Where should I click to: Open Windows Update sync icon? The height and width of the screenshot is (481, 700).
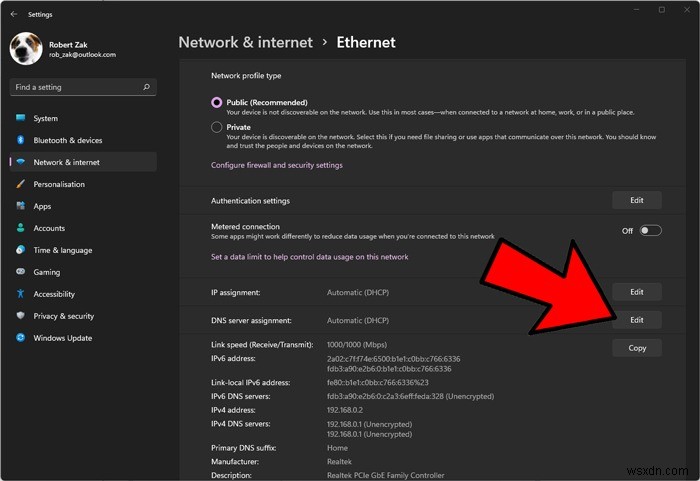(21, 338)
